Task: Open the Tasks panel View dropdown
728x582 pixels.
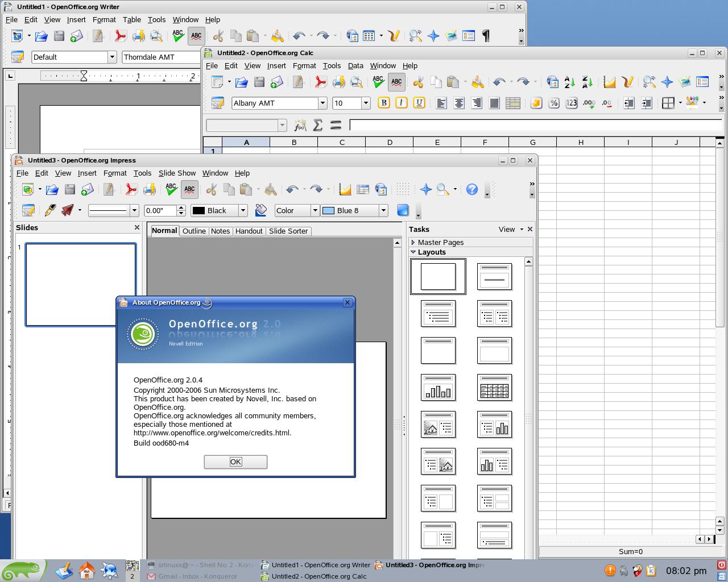Action: pos(510,229)
